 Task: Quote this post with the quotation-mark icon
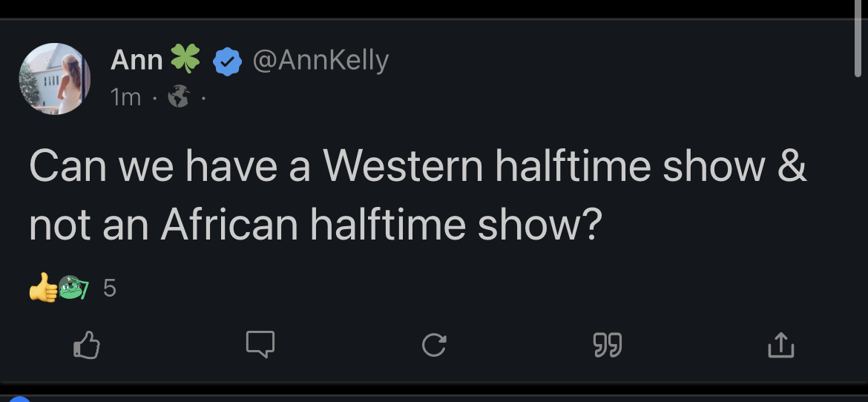(608, 345)
